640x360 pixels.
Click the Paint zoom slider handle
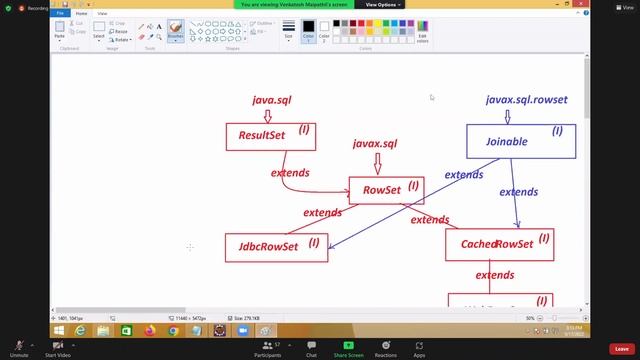[554, 318]
